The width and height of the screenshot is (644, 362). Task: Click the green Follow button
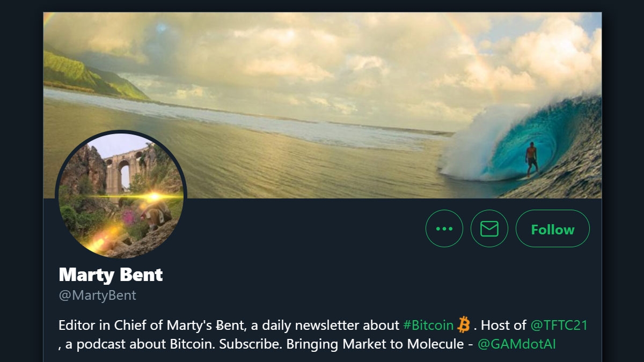(552, 229)
